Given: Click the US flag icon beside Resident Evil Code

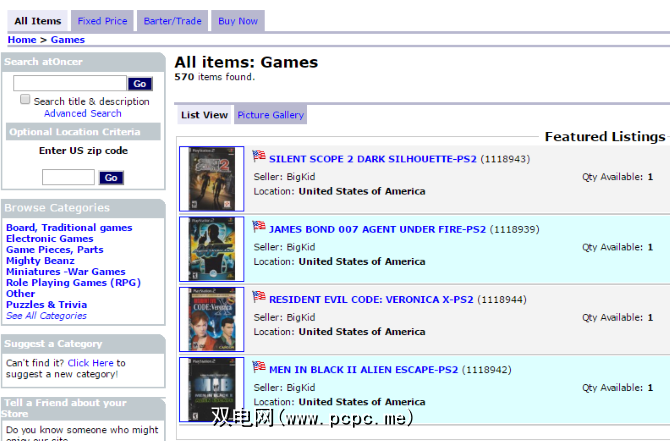Looking at the screenshot, I should 259,297.
